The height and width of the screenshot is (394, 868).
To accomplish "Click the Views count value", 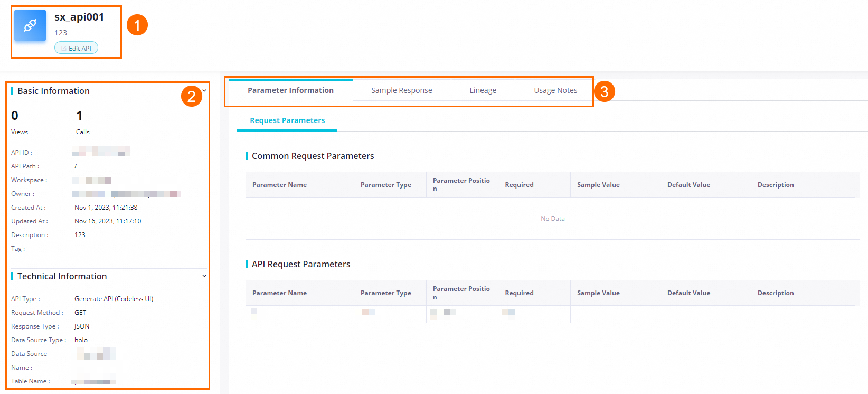I will [15, 116].
